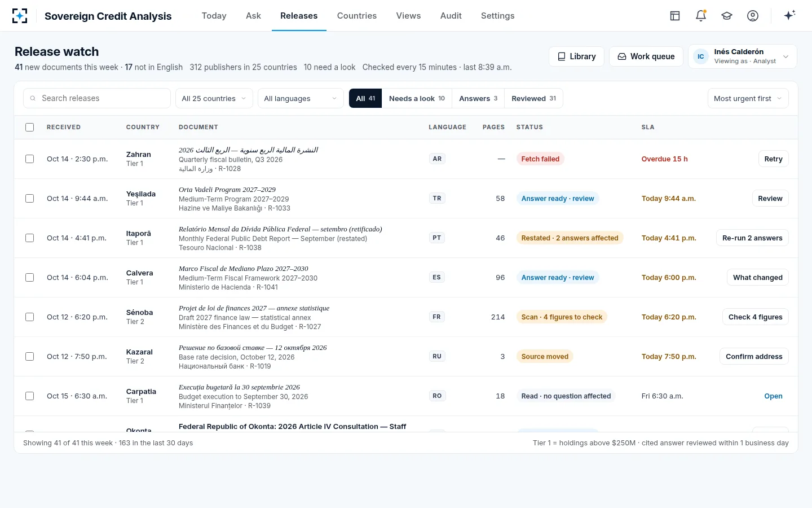The image size is (812, 508).
Task: Select all rows with header checkbox
Action: click(30, 127)
